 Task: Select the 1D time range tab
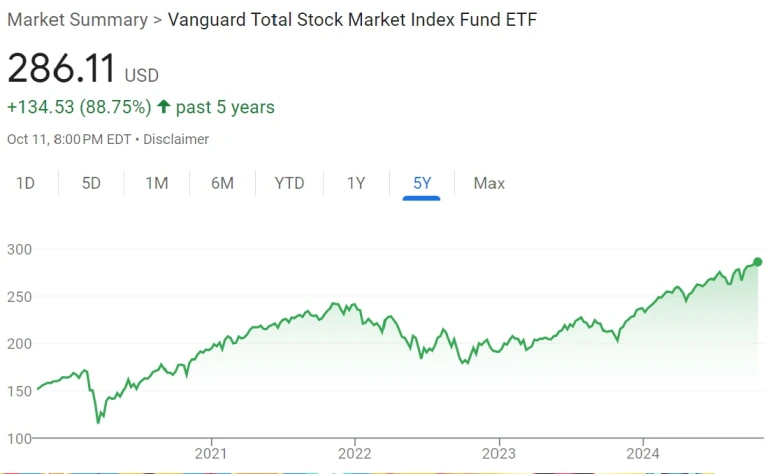coord(26,183)
